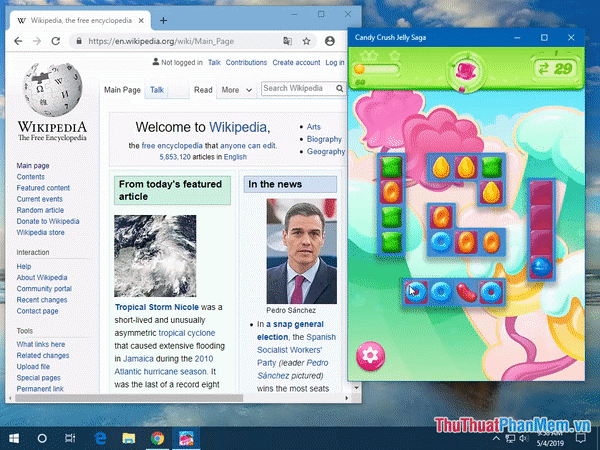The height and width of the screenshot is (450, 600).
Task: Click the Wikipedia globe logo
Action: pyautogui.click(x=52, y=90)
